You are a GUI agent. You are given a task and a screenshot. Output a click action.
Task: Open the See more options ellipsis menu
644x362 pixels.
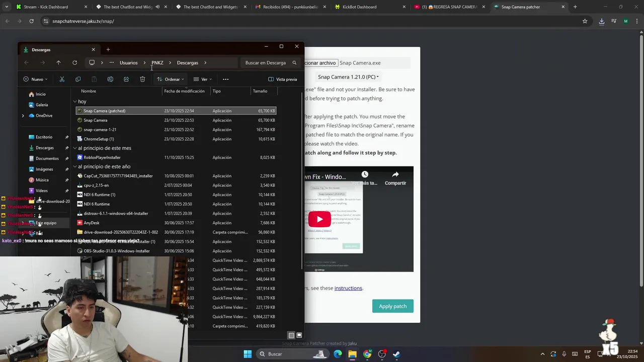click(225, 79)
